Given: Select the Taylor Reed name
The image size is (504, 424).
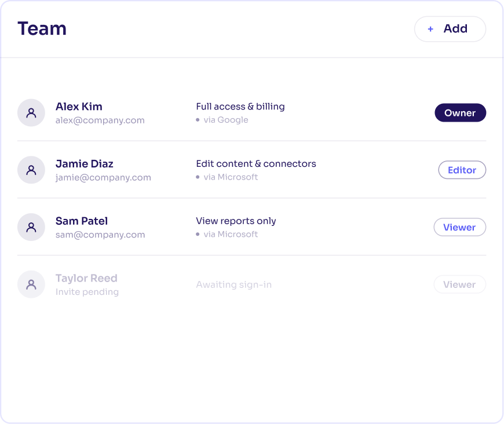Looking at the screenshot, I should [86, 278].
